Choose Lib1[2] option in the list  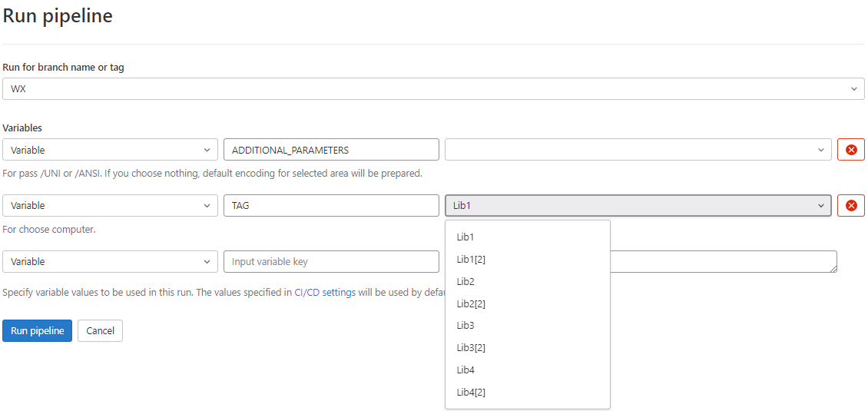click(471, 260)
